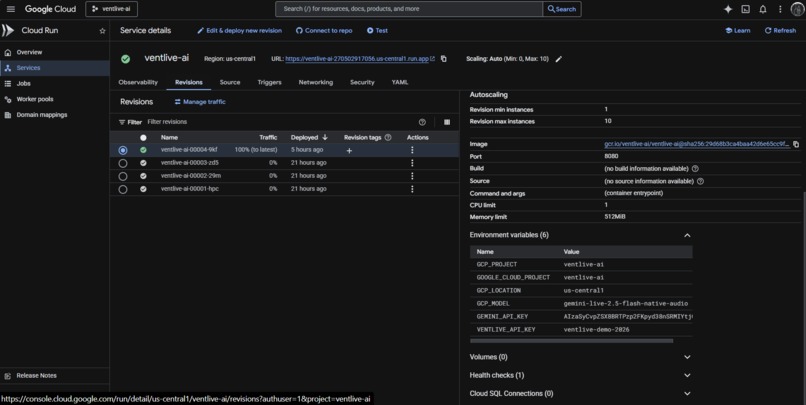Activate the Cloud Shell terminal icon
This screenshot has width=806, height=405.
tap(745, 9)
